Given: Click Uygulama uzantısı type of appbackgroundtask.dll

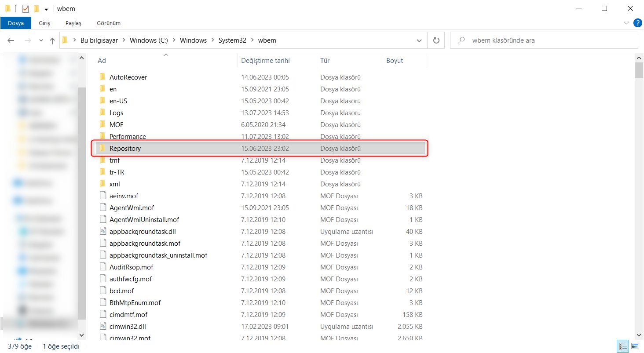Looking at the screenshot, I should (347, 231).
